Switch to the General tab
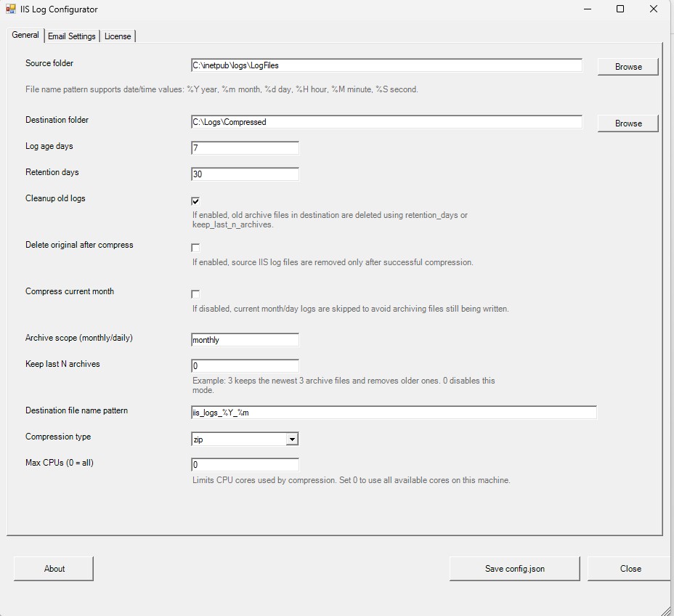The height and width of the screenshot is (616, 674). pos(25,36)
